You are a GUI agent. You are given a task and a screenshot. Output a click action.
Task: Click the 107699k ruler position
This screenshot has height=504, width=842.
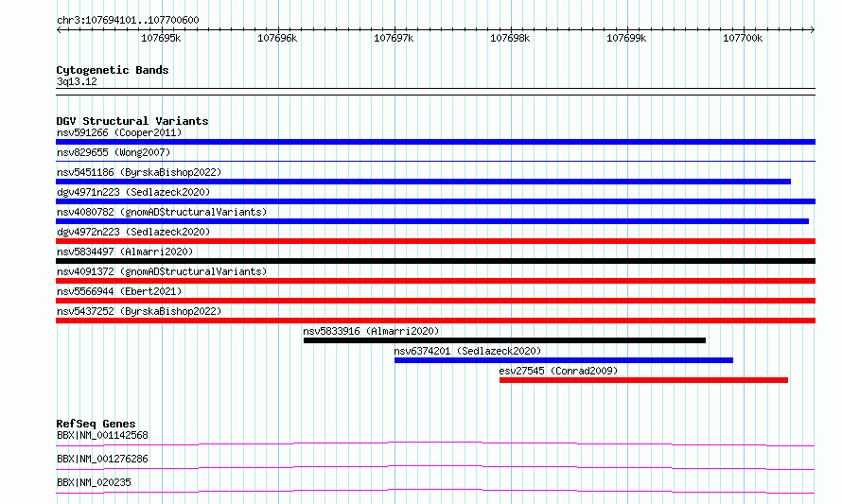pos(626,38)
